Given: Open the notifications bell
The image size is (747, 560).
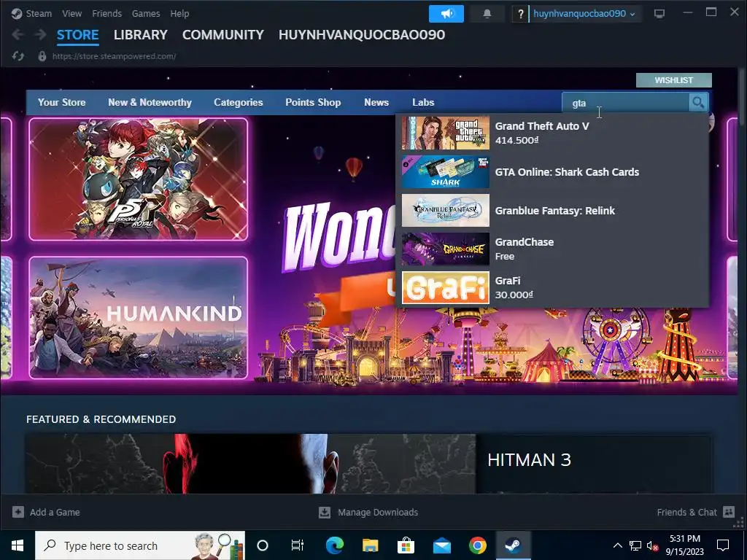Looking at the screenshot, I should [487, 14].
